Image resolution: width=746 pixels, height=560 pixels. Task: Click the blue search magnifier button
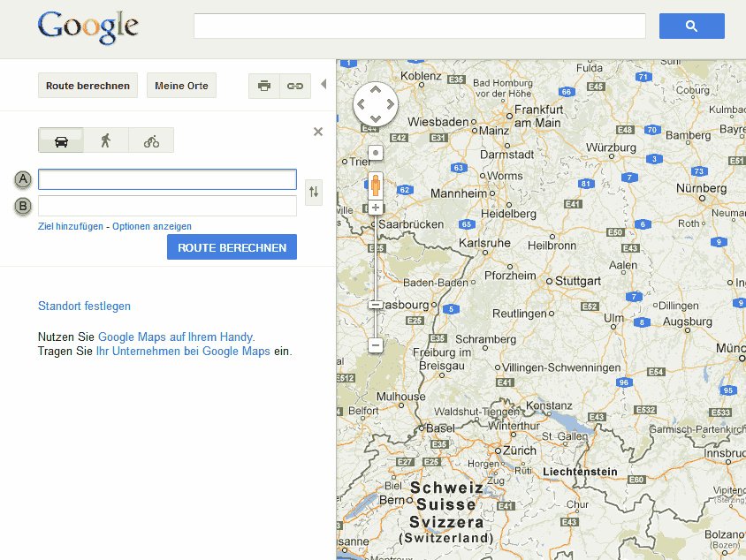(x=691, y=26)
